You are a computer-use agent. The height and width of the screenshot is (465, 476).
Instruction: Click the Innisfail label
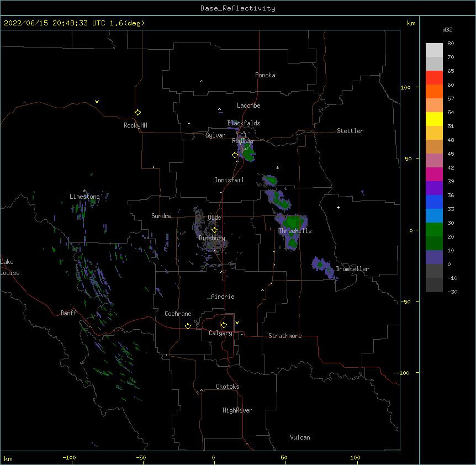229,180
